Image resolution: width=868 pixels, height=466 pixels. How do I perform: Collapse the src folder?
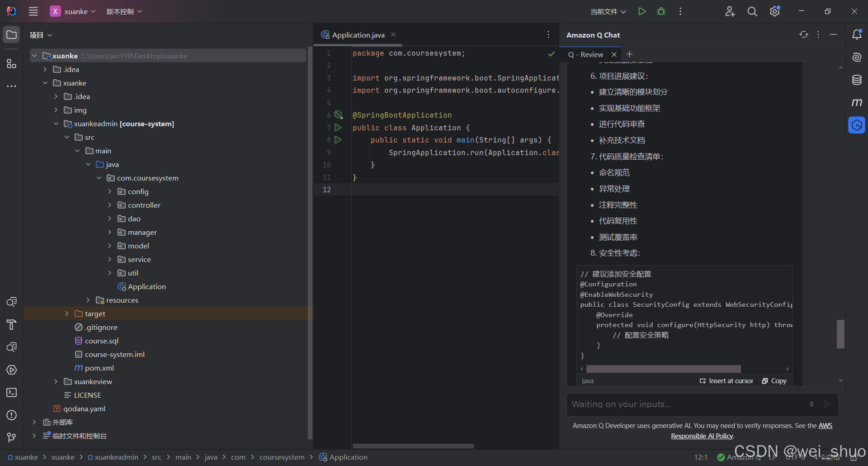coord(66,137)
